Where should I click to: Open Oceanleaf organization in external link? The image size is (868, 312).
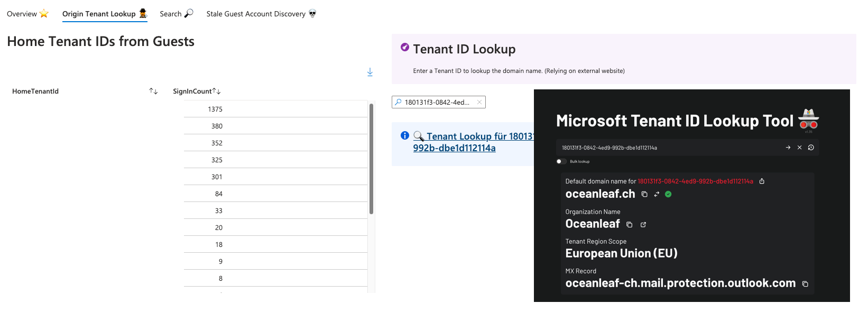coord(643,224)
